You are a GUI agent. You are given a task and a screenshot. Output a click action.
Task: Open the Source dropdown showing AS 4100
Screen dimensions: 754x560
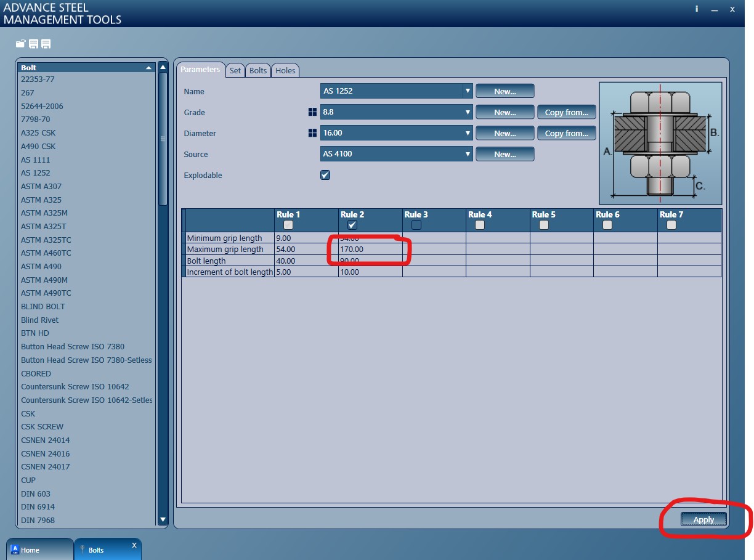397,154
